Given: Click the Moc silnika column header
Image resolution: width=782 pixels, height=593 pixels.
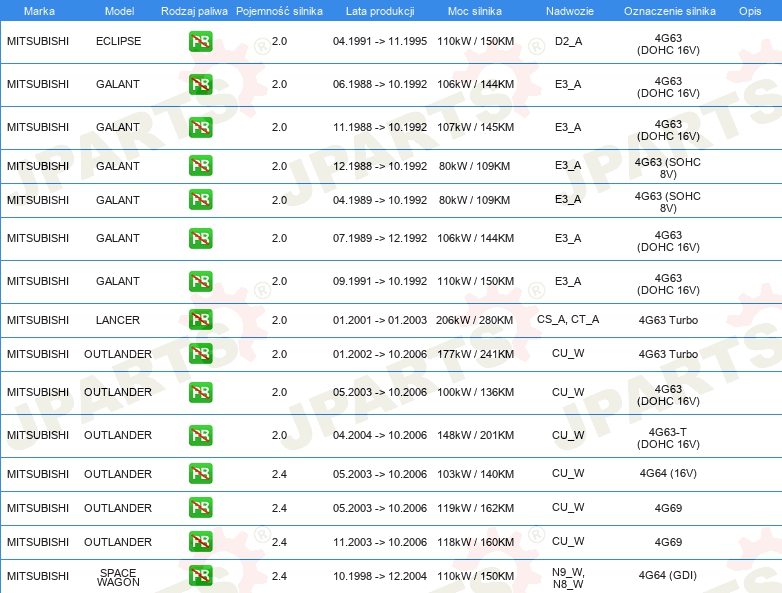Looking at the screenshot, I should click(475, 11).
